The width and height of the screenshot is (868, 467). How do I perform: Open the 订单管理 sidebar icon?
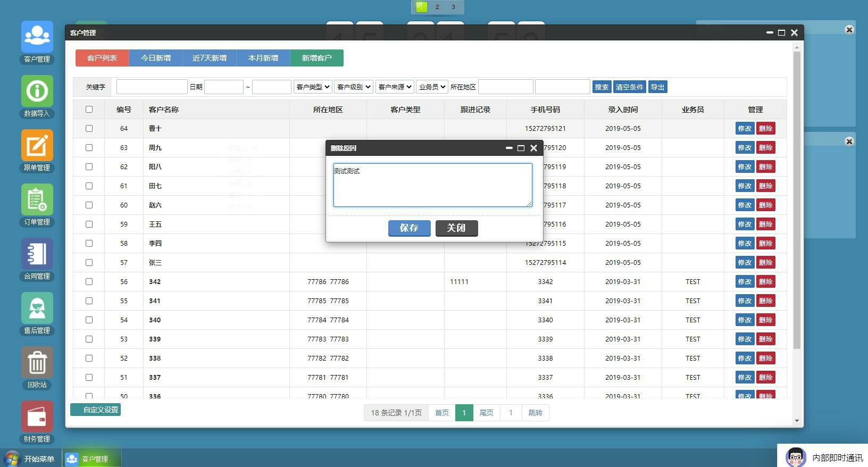point(37,200)
